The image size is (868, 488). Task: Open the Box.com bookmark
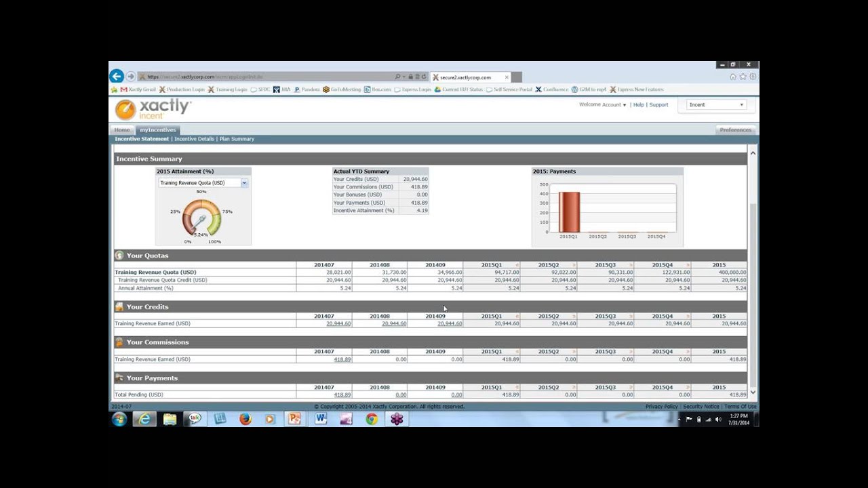point(378,89)
